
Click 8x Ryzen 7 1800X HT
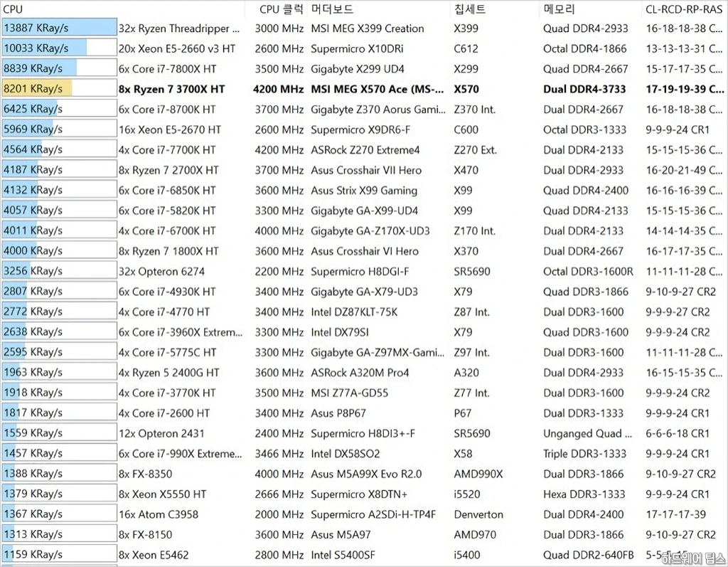tap(168, 251)
